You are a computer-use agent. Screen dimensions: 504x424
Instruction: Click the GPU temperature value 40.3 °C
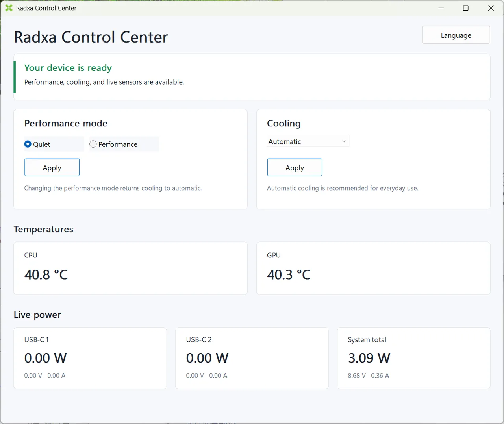tap(289, 274)
